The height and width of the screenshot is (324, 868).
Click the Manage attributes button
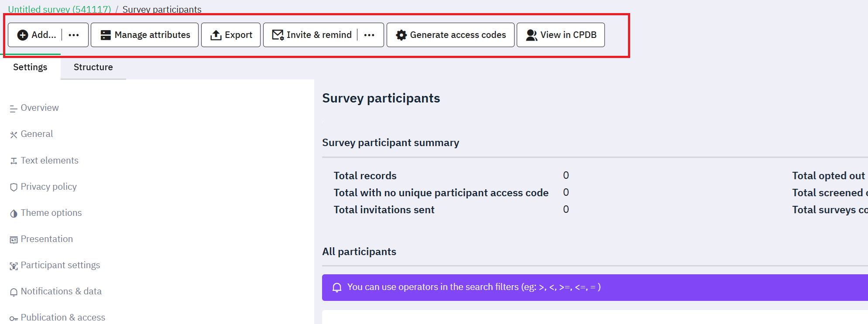145,35
